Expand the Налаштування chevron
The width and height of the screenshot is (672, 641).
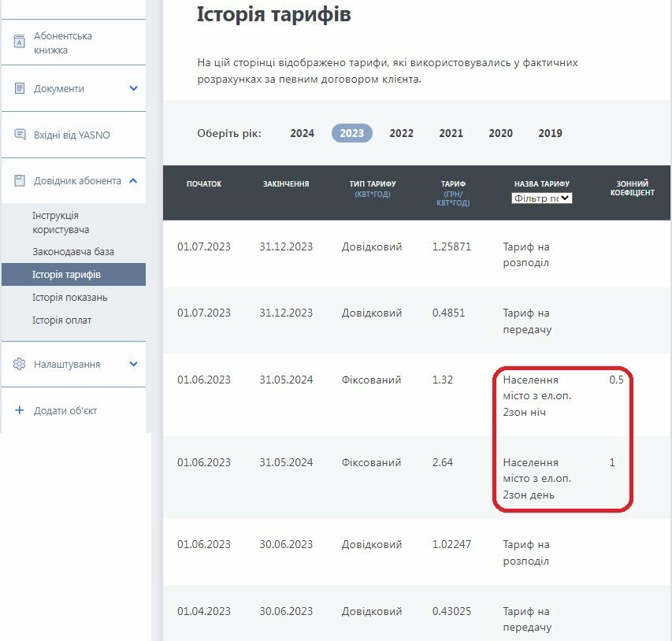[133, 364]
